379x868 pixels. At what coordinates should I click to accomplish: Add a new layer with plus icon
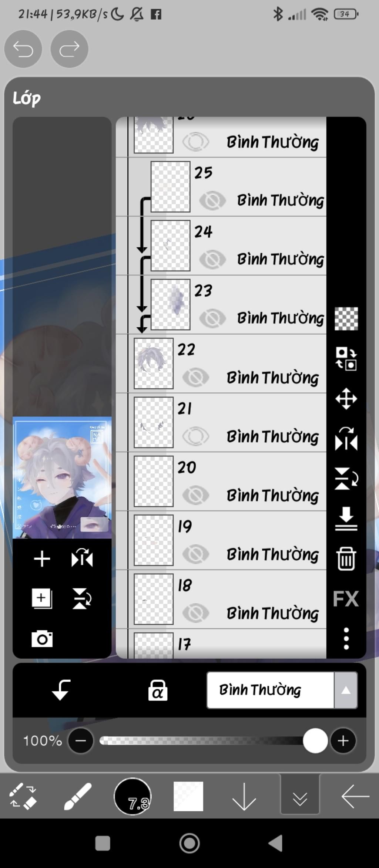(42, 559)
